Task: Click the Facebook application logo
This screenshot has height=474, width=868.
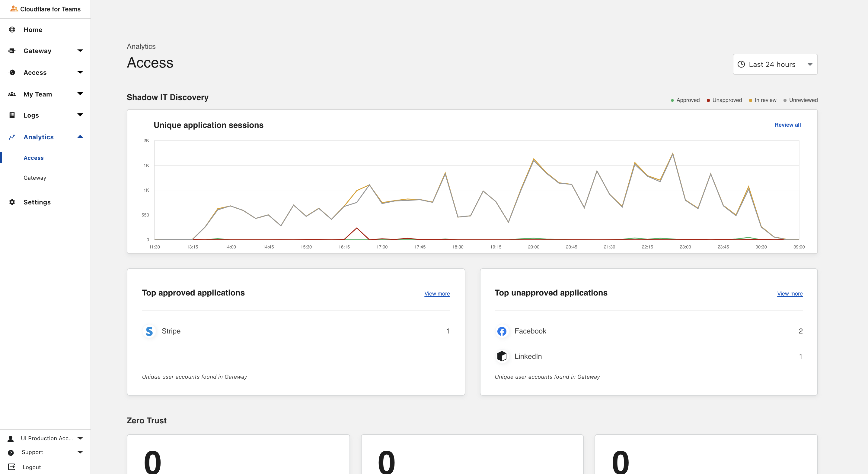Action: pos(502,331)
